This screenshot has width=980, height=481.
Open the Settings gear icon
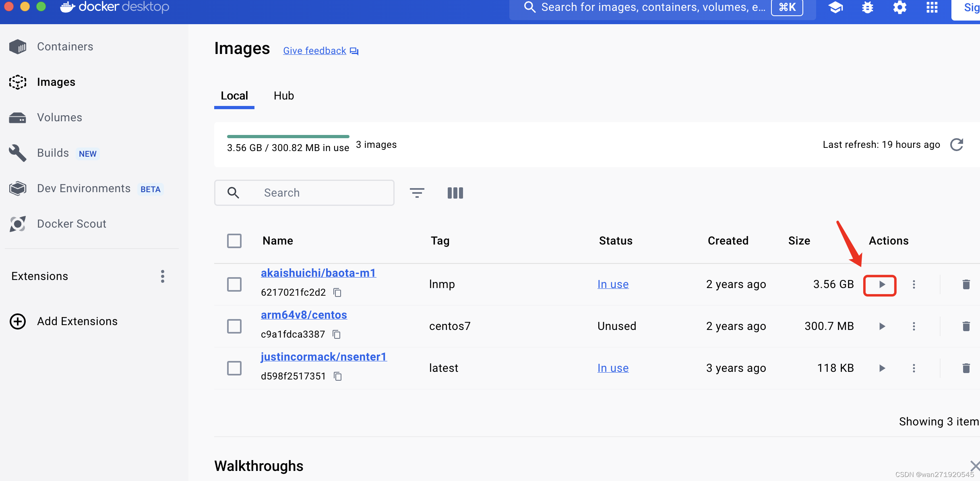[900, 7]
